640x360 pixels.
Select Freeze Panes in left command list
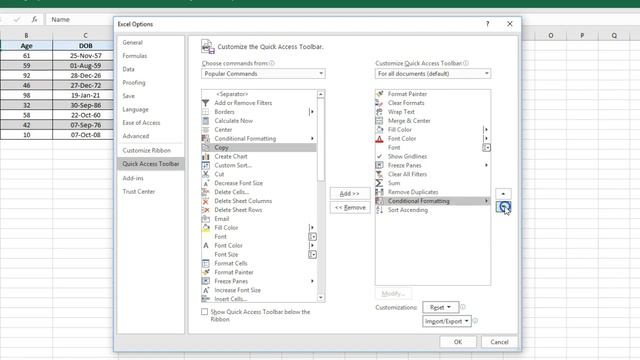(x=259, y=281)
